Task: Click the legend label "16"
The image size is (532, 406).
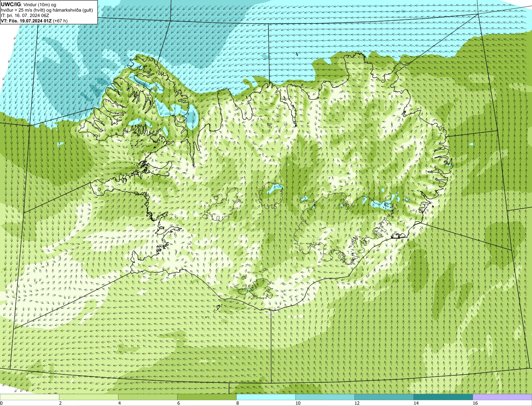Action: click(475, 403)
